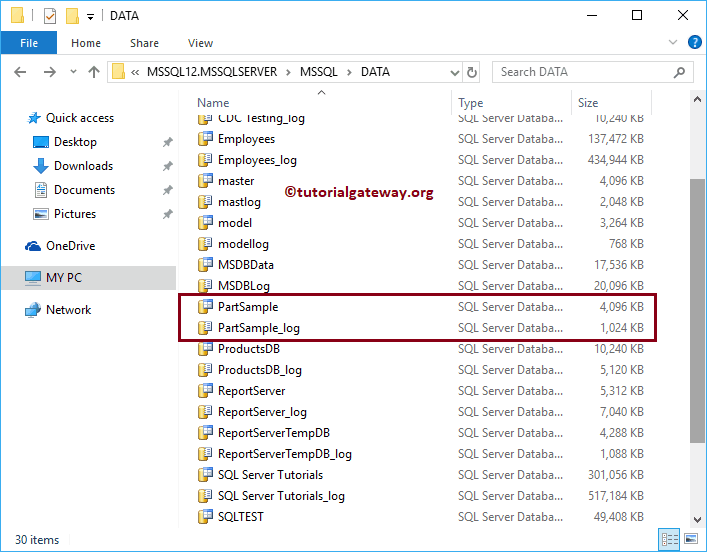
Task: Switch to the Home ribbon tab
Action: 86,43
